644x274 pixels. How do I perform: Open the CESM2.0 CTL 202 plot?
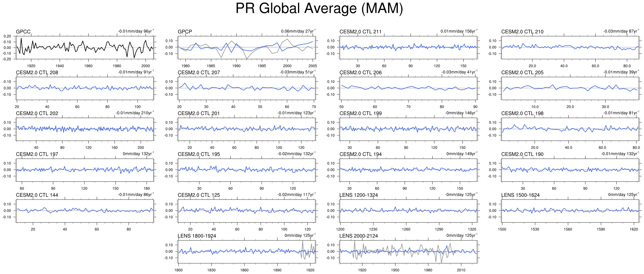coord(85,129)
